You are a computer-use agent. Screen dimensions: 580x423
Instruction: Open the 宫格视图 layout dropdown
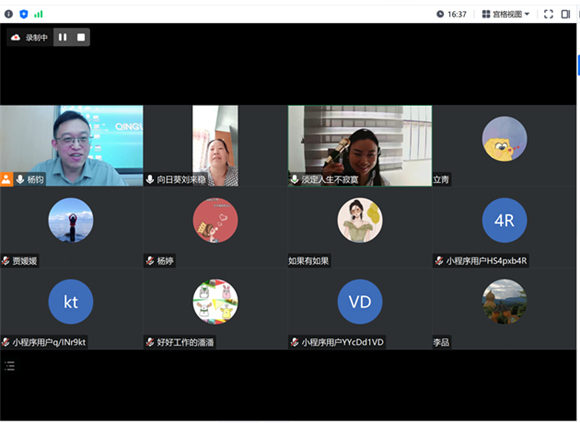(x=506, y=14)
